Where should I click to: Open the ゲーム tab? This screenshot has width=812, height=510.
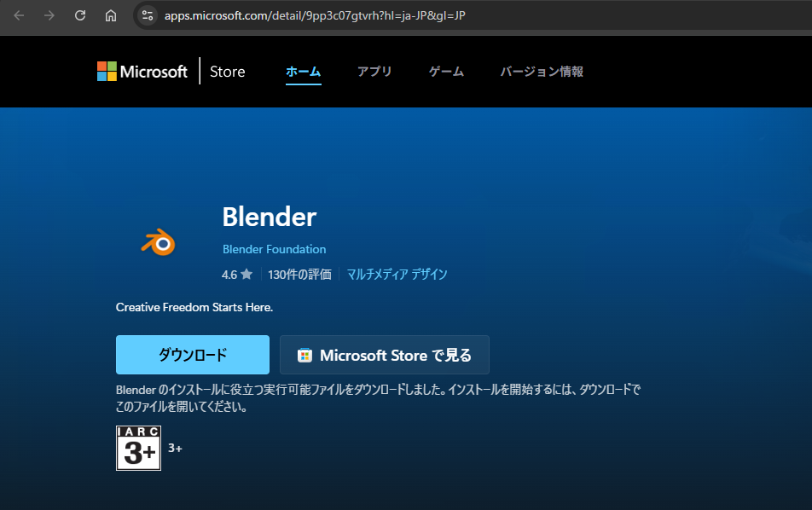(446, 72)
